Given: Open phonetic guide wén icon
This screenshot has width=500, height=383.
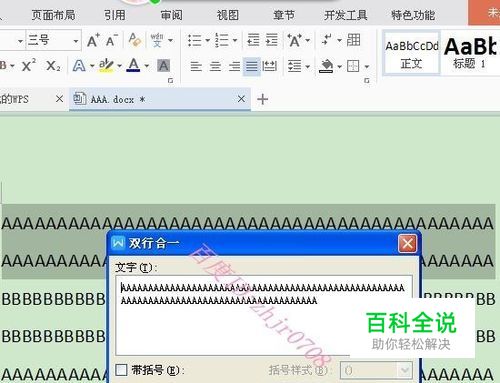Looking at the screenshot, I should click(157, 40).
